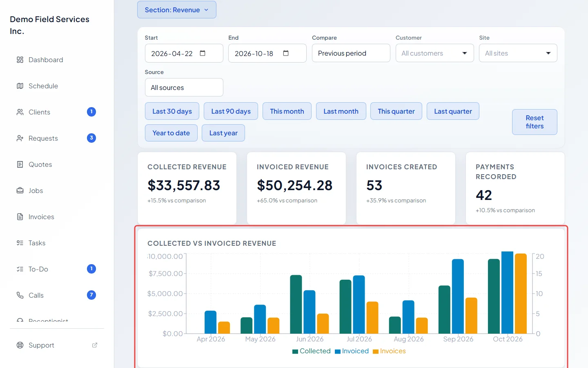This screenshot has width=588, height=368.
Task: Toggle the Collected series in chart legend
Action: (x=312, y=351)
